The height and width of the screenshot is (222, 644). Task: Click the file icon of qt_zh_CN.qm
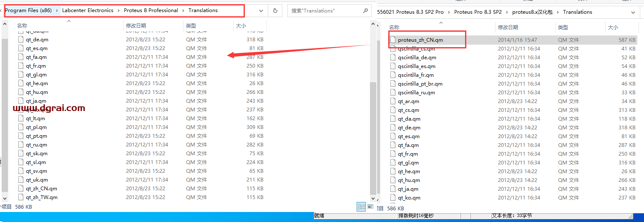[22, 189]
